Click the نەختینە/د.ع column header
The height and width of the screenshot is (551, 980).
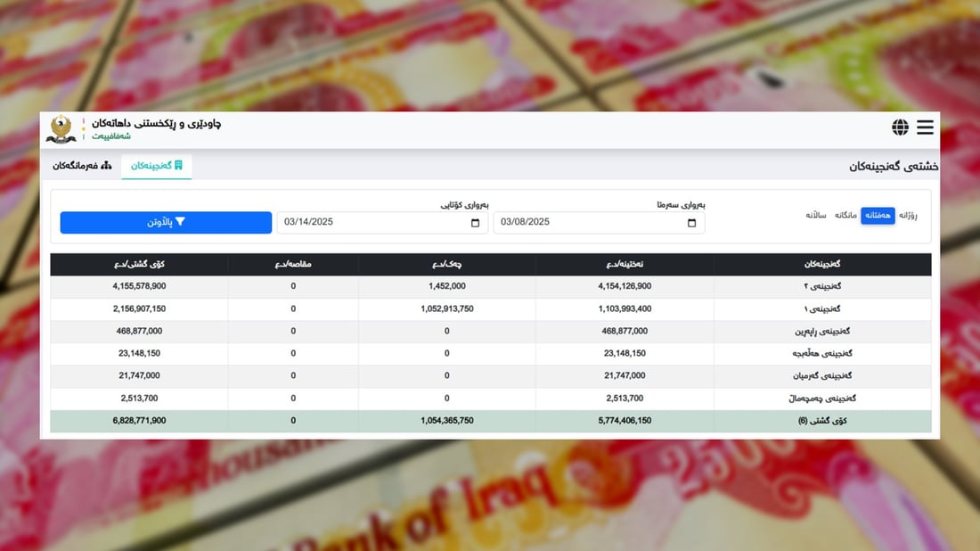click(625, 265)
